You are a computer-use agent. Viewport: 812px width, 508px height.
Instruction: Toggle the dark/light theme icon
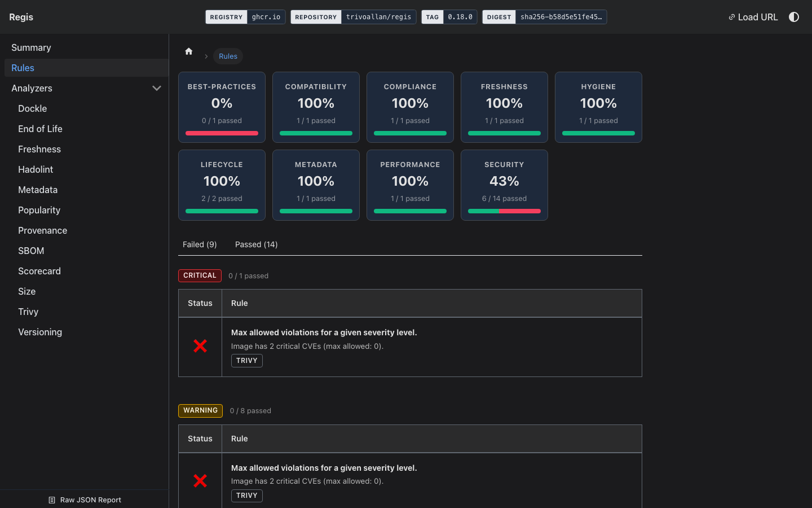[794, 16]
